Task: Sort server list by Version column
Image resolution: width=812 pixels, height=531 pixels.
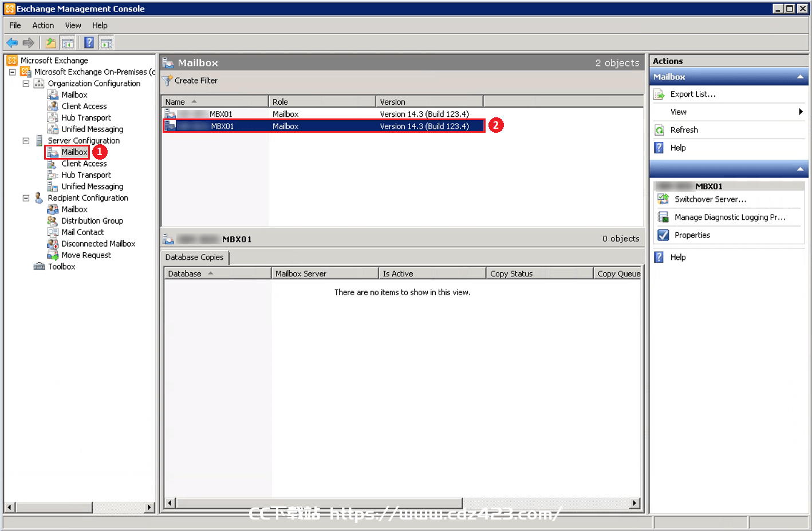Action: click(x=429, y=102)
